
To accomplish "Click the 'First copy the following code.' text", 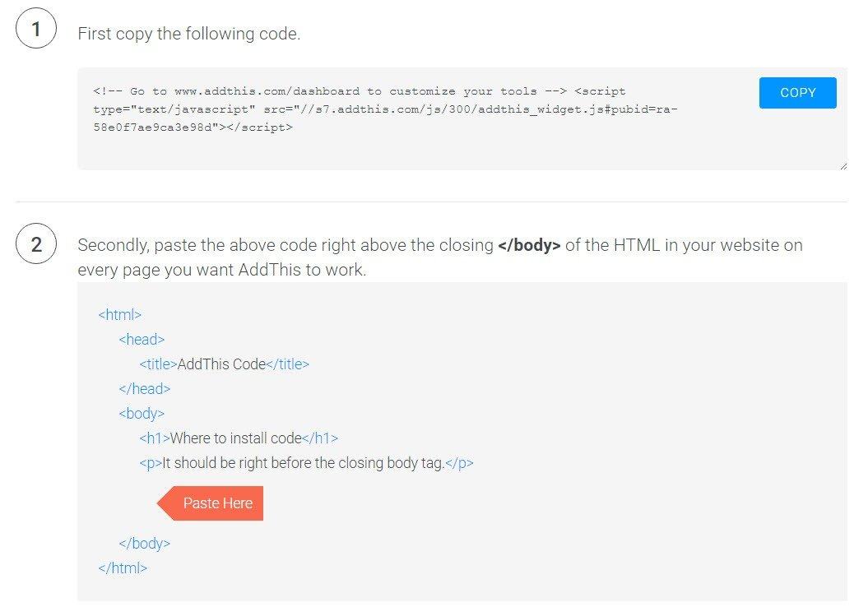I will click(188, 34).
